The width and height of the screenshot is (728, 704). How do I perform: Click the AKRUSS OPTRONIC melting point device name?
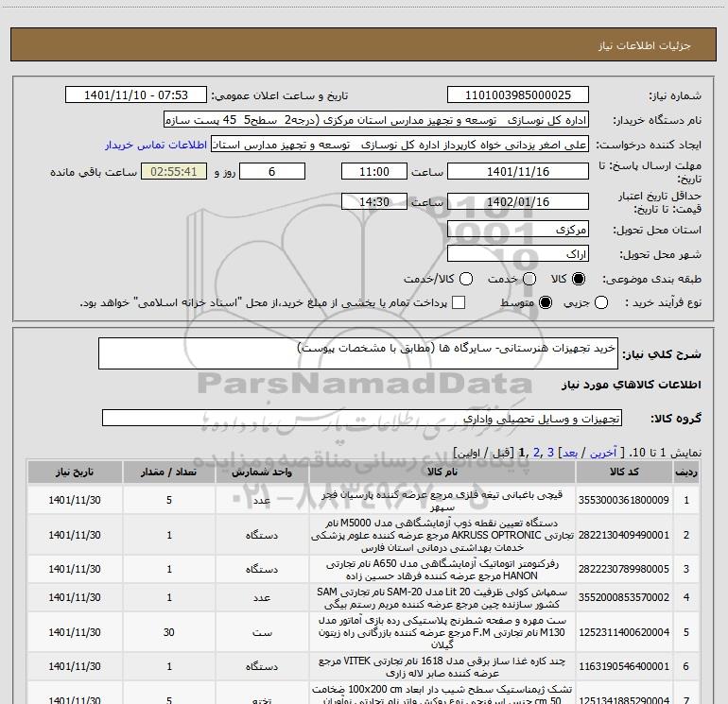(442, 535)
